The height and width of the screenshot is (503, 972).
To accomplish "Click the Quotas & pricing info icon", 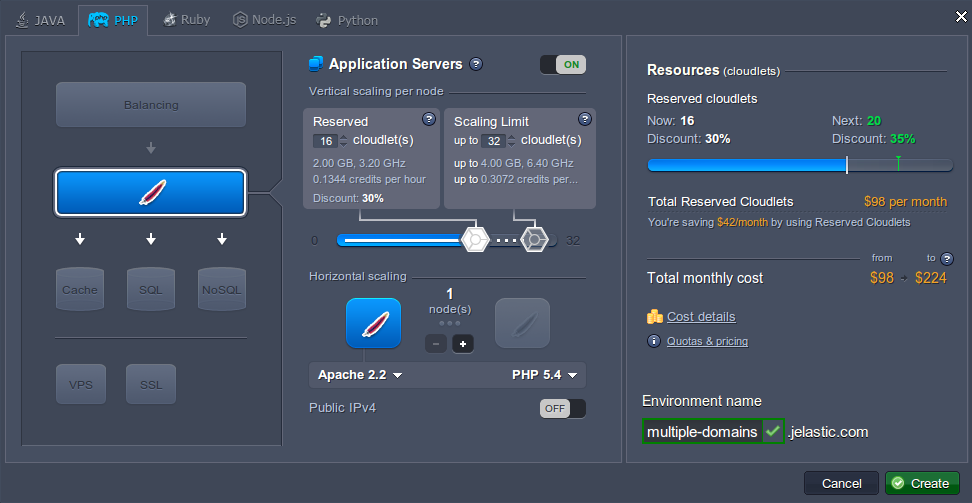I will [x=654, y=341].
